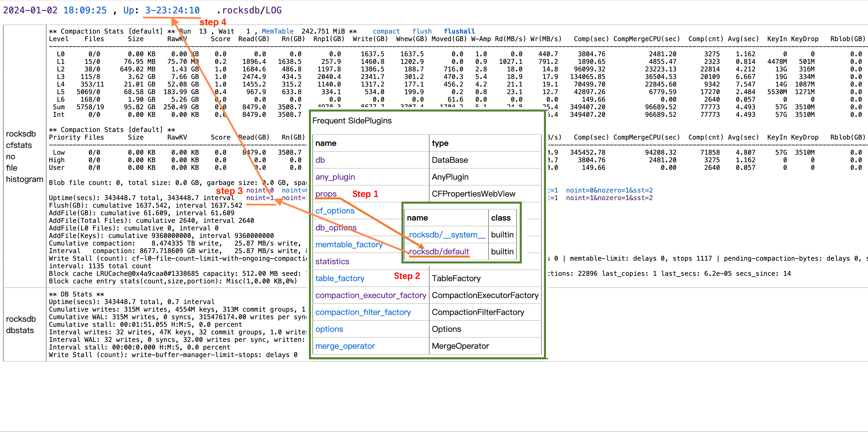Open the 'db' SidePlugin link
Screen dimensions: 868x432
(320, 160)
